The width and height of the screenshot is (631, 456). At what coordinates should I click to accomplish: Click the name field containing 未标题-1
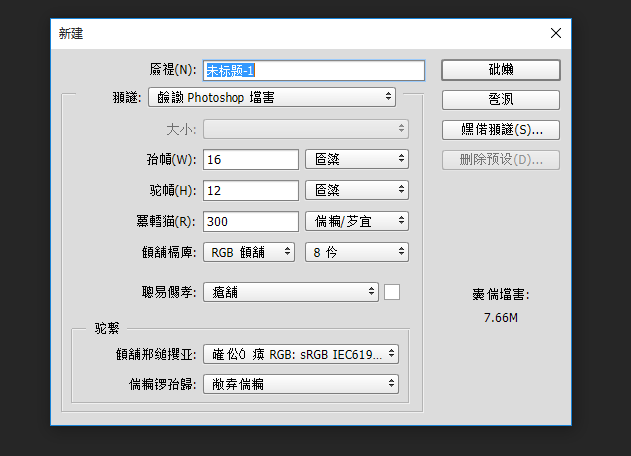(314, 70)
